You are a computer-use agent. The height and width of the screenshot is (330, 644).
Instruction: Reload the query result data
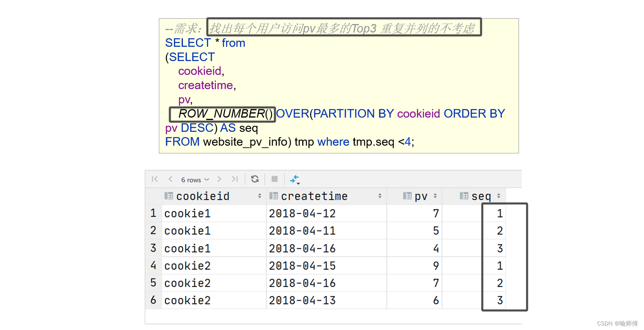click(255, 179)
